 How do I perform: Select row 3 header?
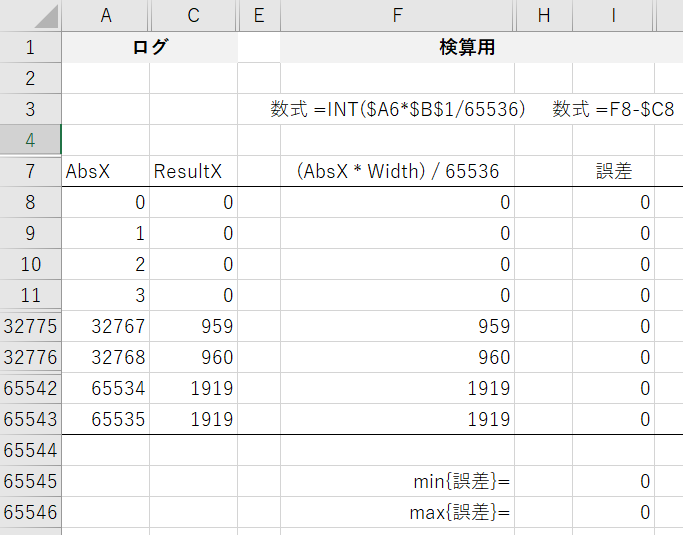[x=30, y=109]
